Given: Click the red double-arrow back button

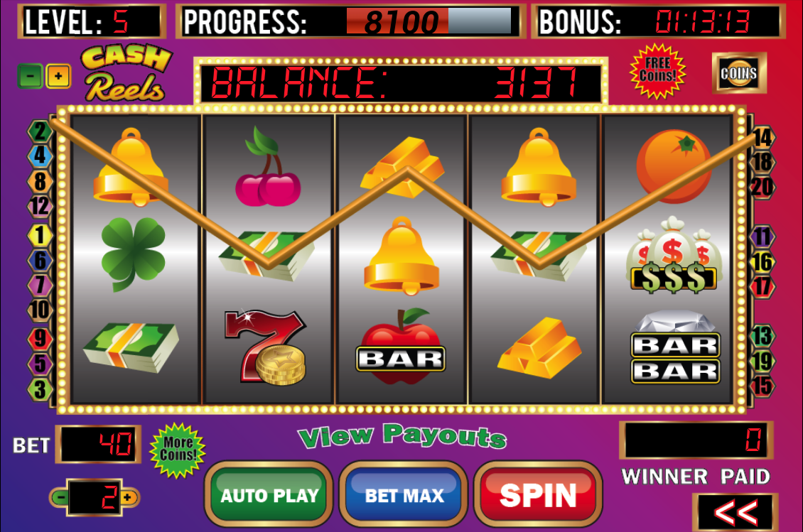Looking at the screenshot, I should pos(735,512).
